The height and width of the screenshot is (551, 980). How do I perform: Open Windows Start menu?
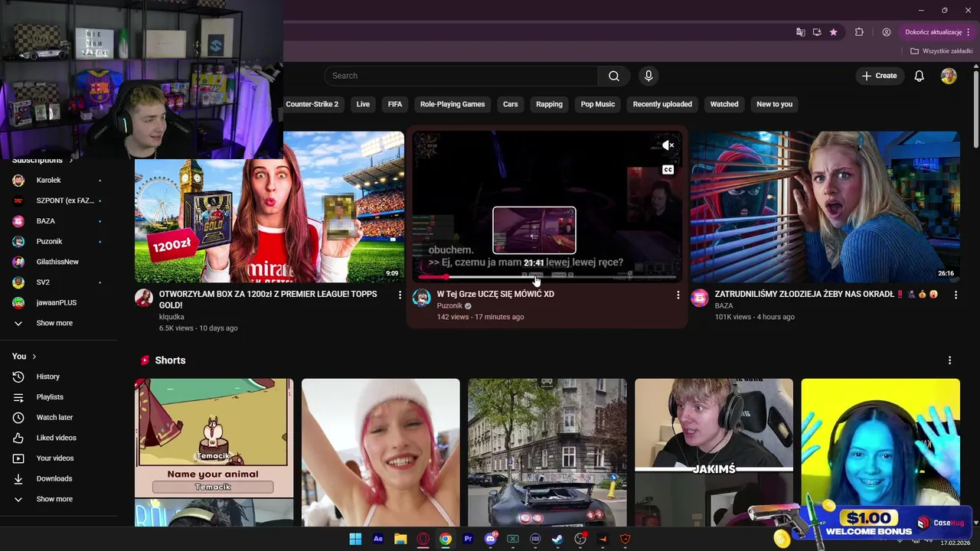[355, 539]
